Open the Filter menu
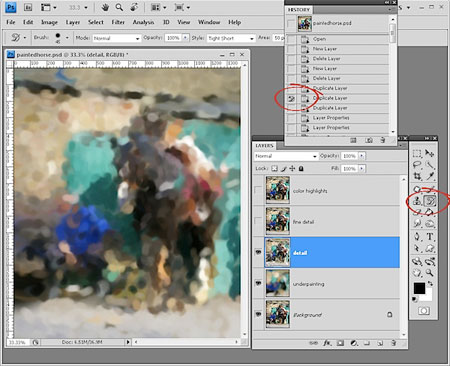 point(118,22)
